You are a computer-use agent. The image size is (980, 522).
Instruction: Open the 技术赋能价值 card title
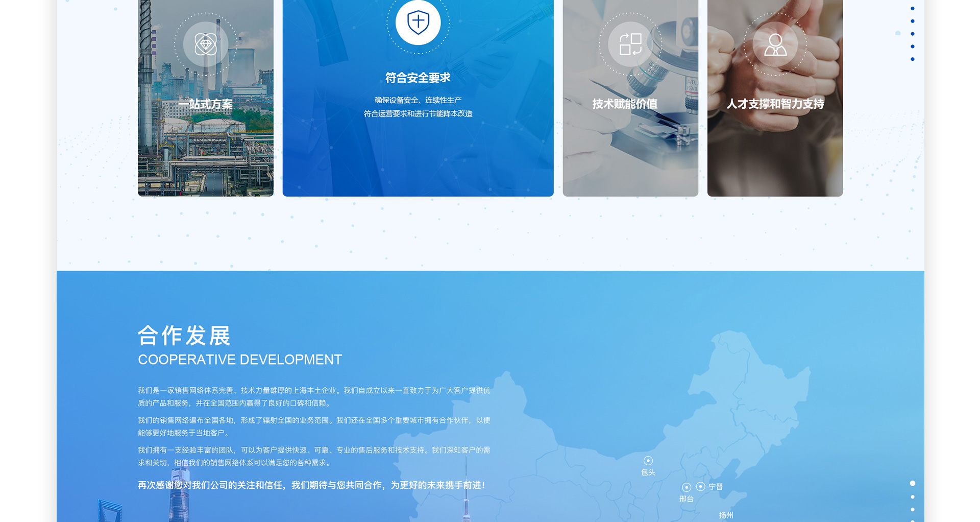(625, 104)
